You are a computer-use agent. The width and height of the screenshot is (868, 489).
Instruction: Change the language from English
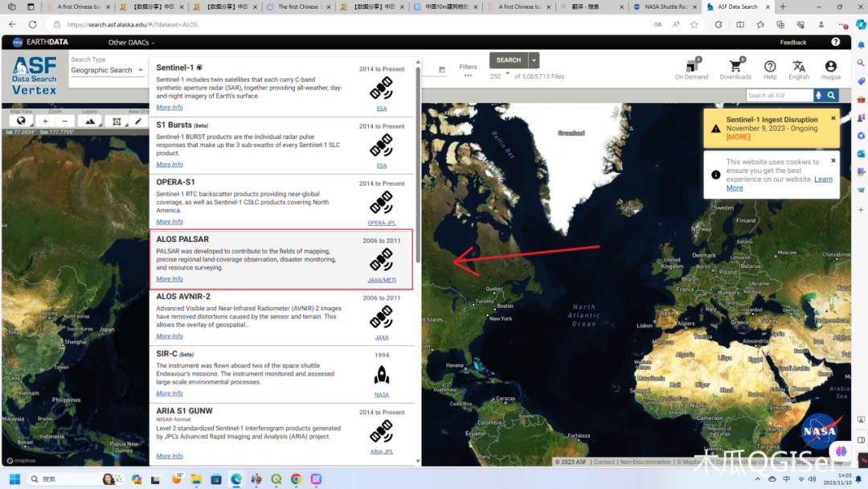[798, 69]
